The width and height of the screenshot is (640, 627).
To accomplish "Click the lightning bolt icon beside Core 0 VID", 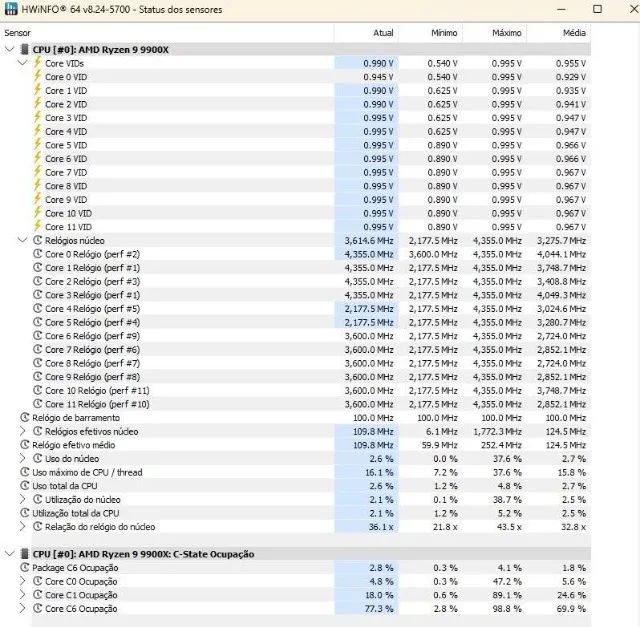I will 38,77.
